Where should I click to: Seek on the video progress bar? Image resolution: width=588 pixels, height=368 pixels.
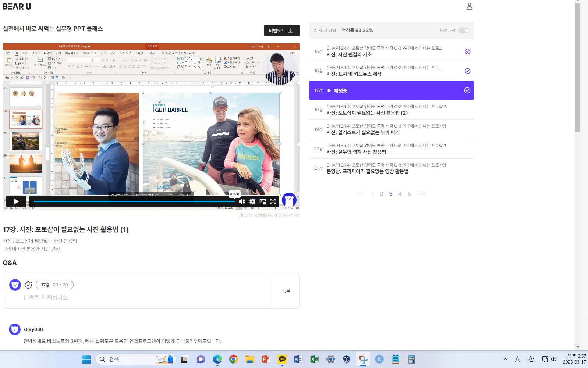134,201
